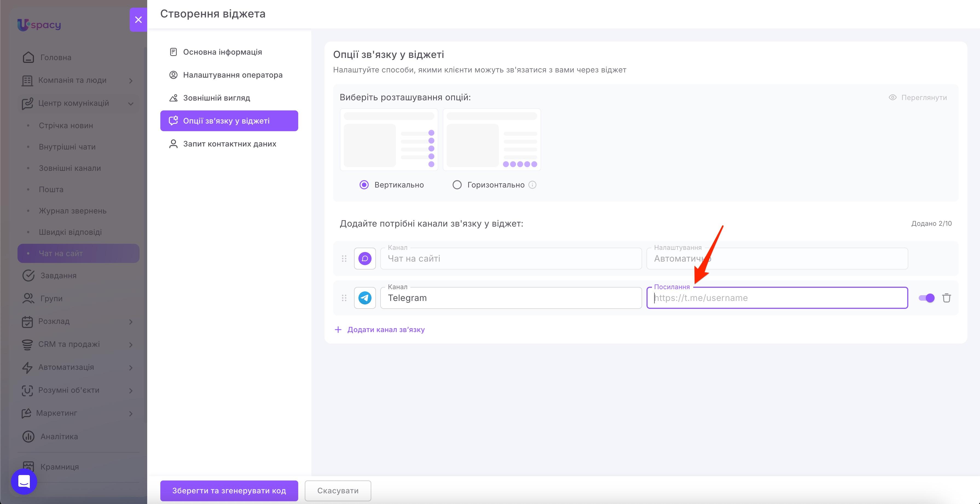Close the widget creation panel
The width and height of the screenshot is (980, 504).
tap(138, 20)
